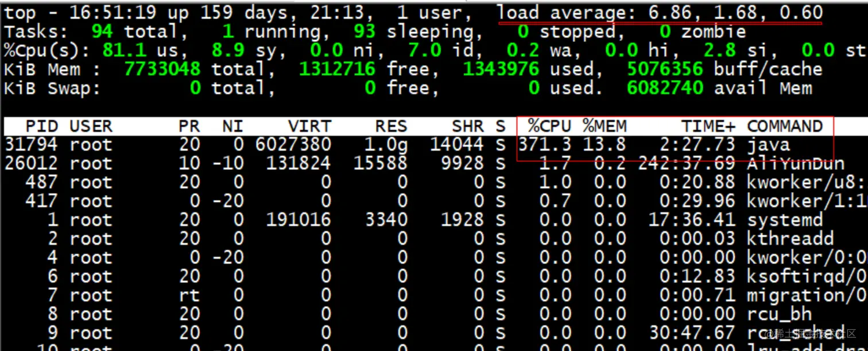Image resolution: width=868 pixels, height=351 pixels.
Task: Click the "94 total" tasks count
Action: coord(135,32)
